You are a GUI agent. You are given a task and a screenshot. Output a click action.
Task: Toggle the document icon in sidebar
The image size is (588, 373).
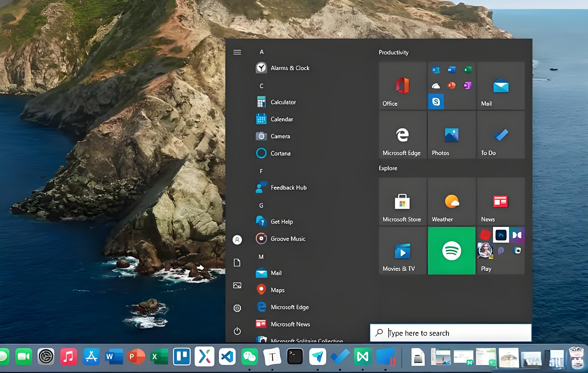(x=237, y=262)
